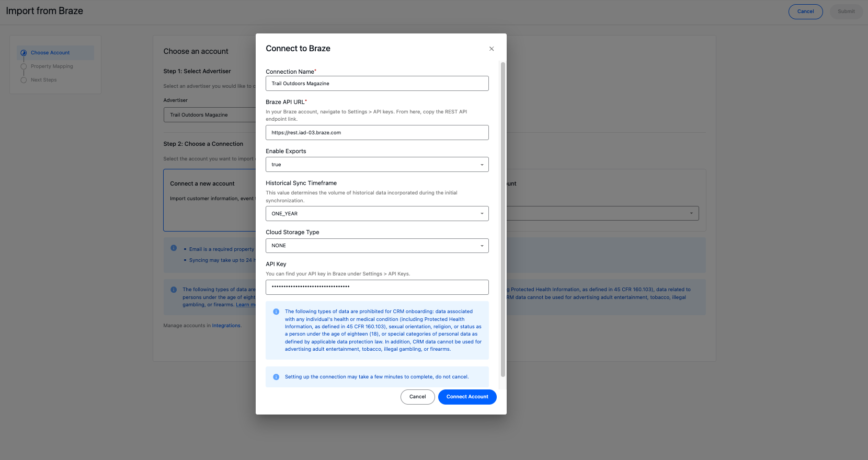Image resolution: width=868 pixels, height=460 pixels.
Task: Click the Connect Account button
Action: click(467, 397)
